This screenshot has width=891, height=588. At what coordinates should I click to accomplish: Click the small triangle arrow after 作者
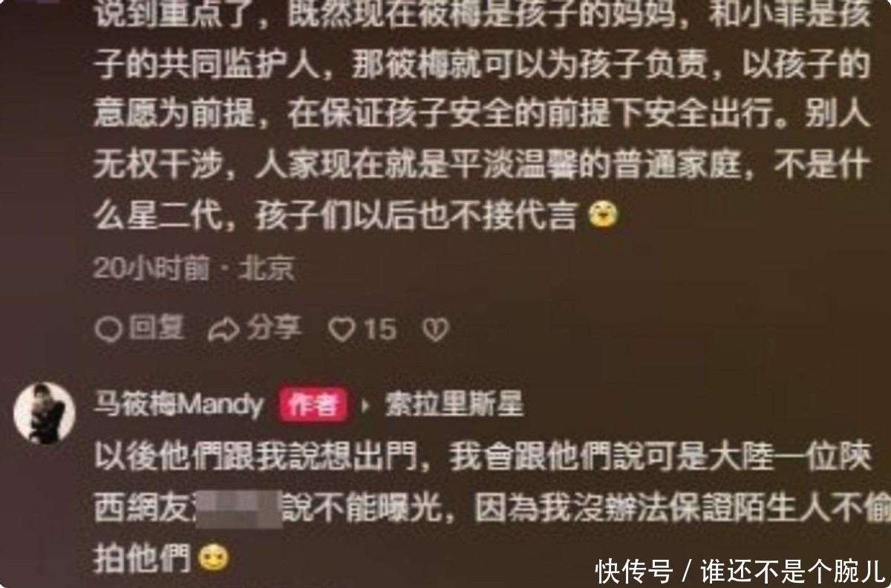[x=365, y=406]
